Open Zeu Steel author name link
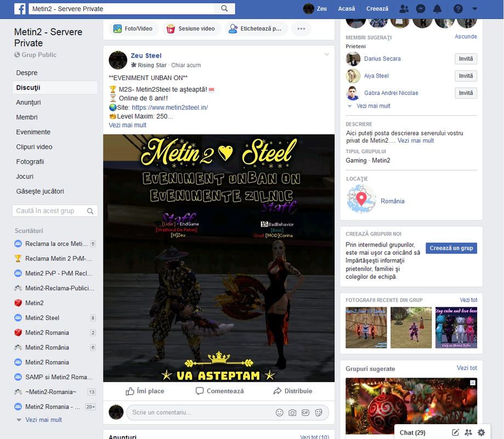 point(146,55)
